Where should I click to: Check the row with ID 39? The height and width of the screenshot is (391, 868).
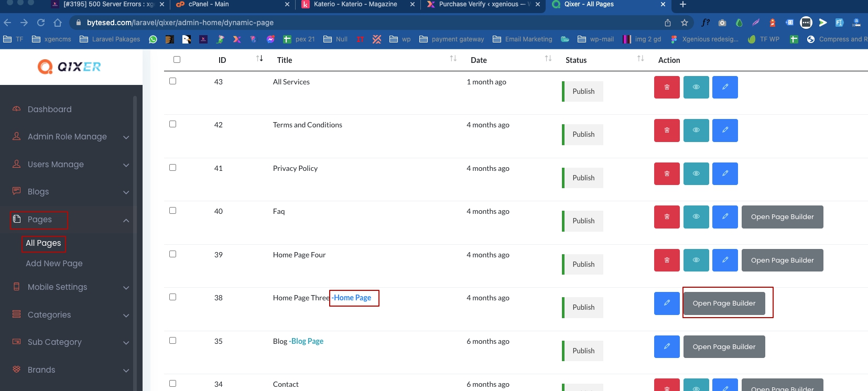click(172, 254)
